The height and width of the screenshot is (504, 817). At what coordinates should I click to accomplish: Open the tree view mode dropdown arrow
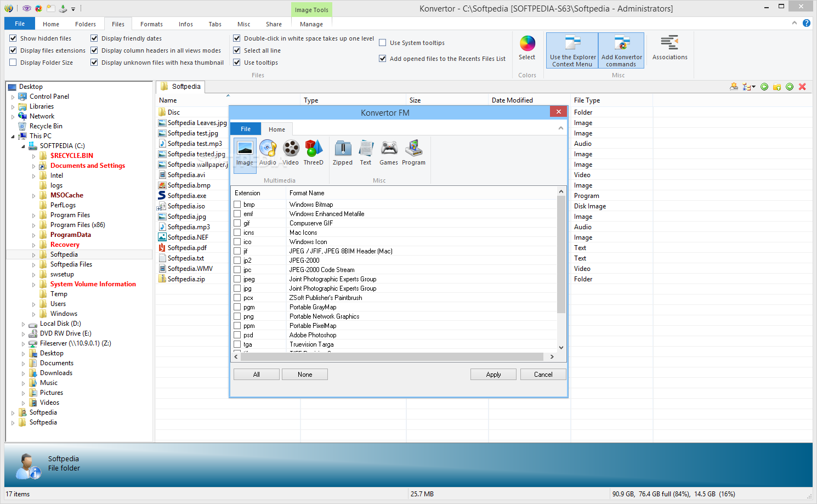tap(754, 87)
